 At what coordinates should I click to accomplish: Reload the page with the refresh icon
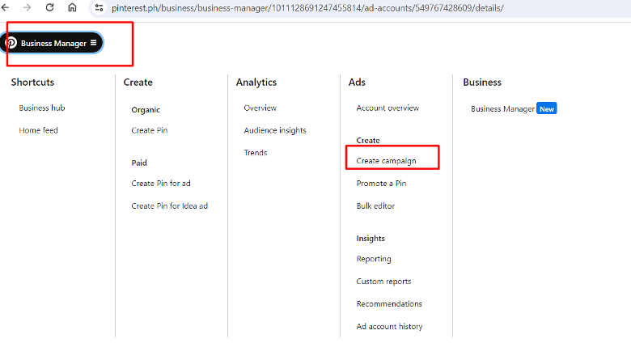pyautogui.click(x=49, y=7)
